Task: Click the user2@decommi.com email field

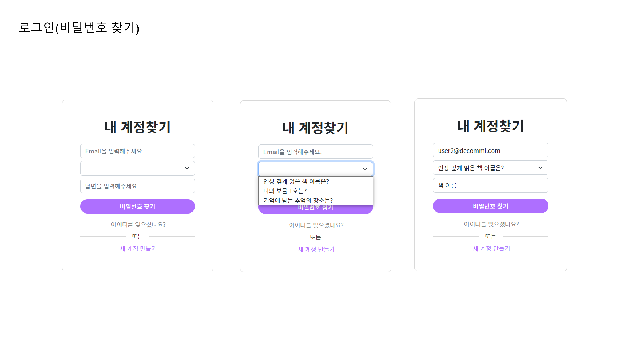Action: (x=490, y=150)
